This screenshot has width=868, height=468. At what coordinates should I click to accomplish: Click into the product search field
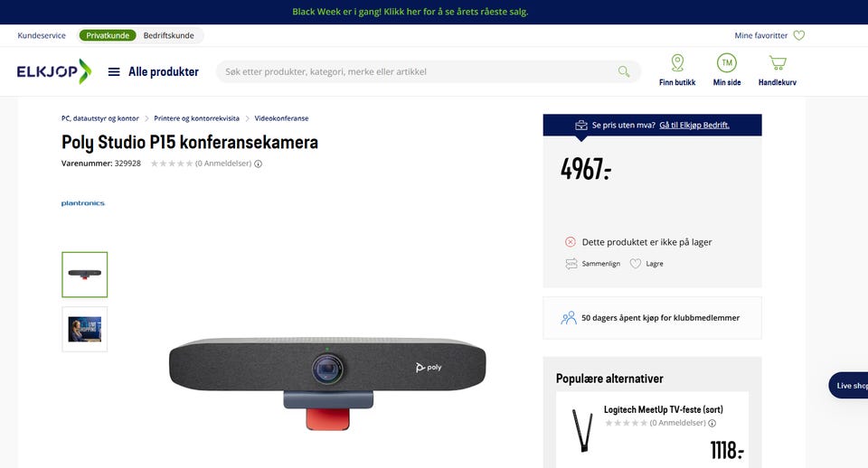[x=418, y=72]
